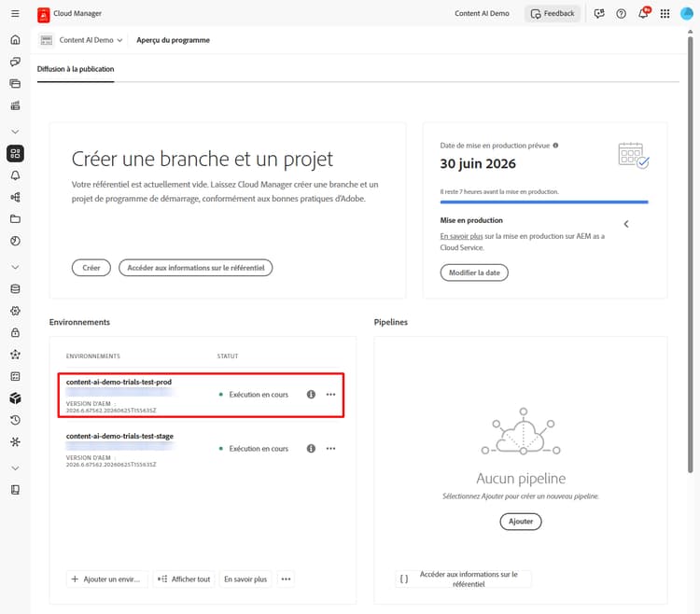Select the Diffusion à la publication tab

pyautogui.click(x=76, y=69)
